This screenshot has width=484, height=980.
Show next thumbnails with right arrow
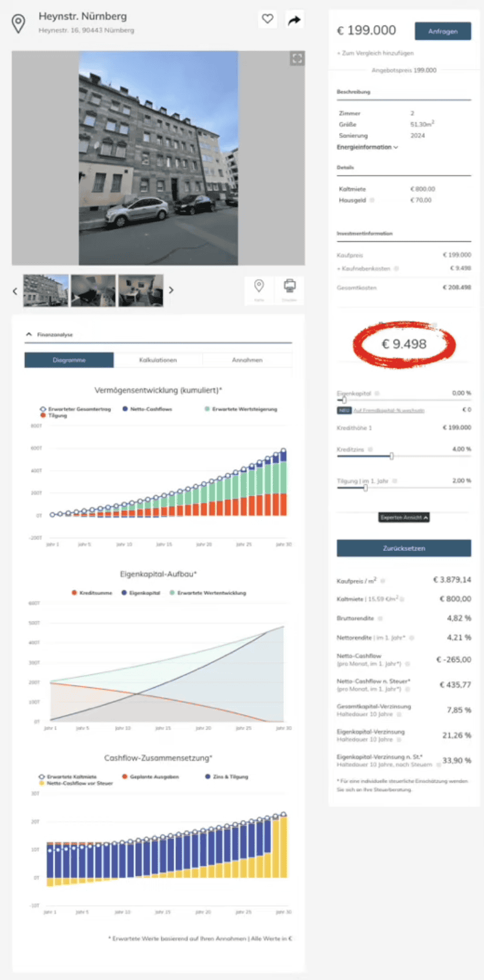pos(171,290)
